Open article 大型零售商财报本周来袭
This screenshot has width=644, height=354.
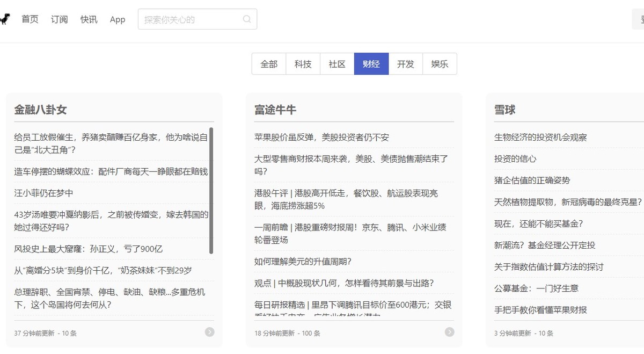tap(351, 165)
